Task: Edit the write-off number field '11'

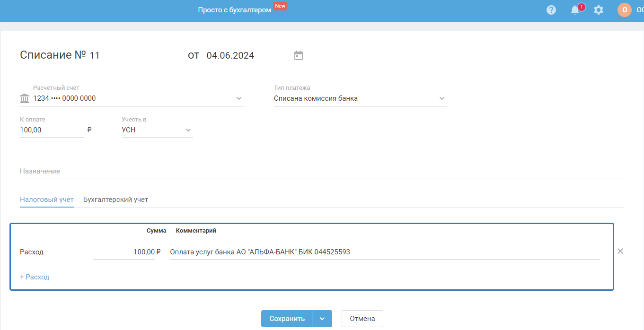Action: [x=134, y=56]
